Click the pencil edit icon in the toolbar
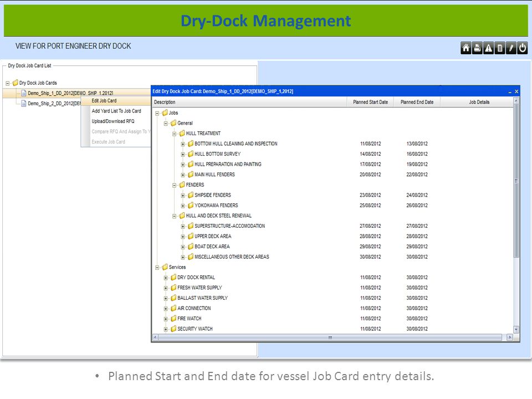This screenshot has height=399, width=532. click(510, 48)
